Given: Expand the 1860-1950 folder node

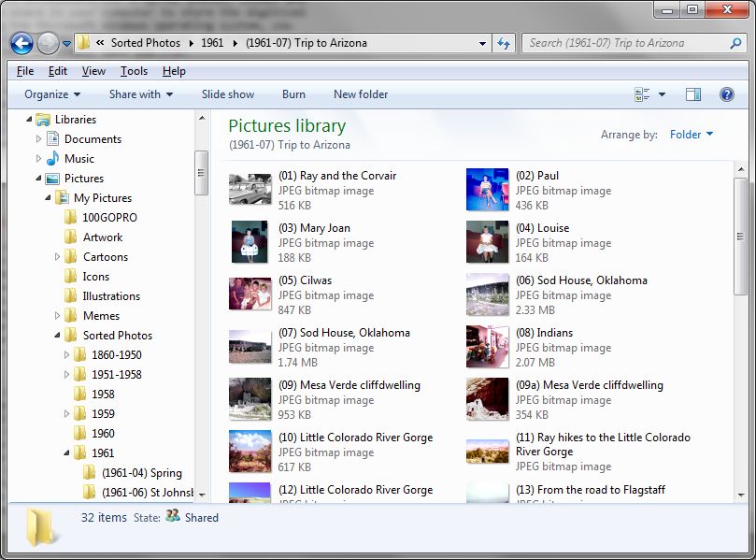Looking at the screenshot, I should [67, 355].
